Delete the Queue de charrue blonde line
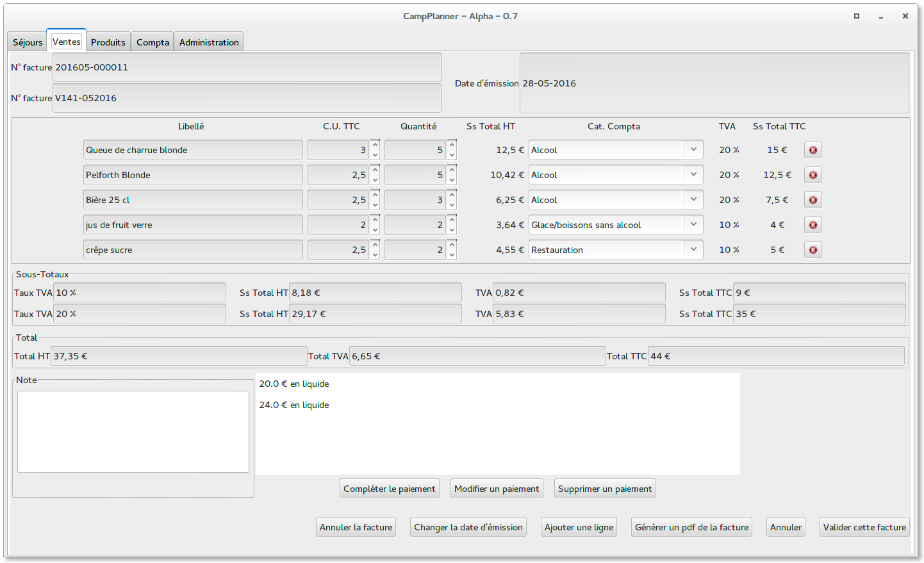 813,150
